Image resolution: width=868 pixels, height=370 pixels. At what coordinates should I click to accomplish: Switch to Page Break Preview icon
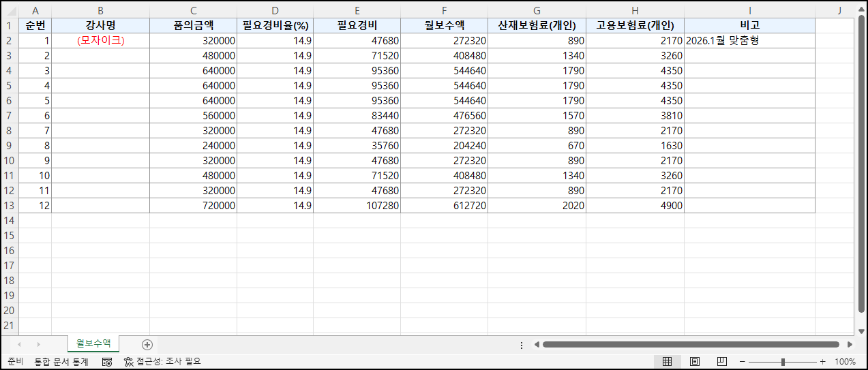tap(722, 362)
